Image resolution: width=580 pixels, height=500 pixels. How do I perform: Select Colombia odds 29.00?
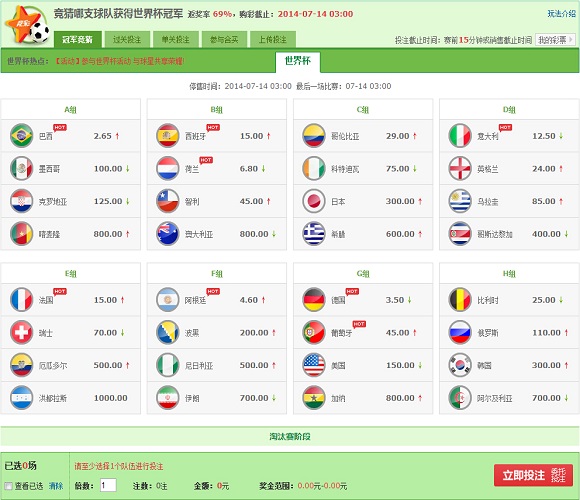click(x=398, y=136)
